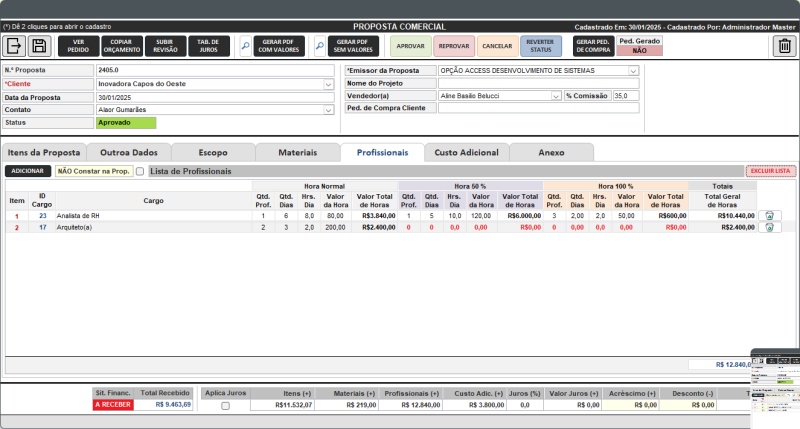Viewport: 800px width, 429px height.
Task: Click magnifier beside Gerar PDF Com Valores
Action: click(x=245, y=46)
